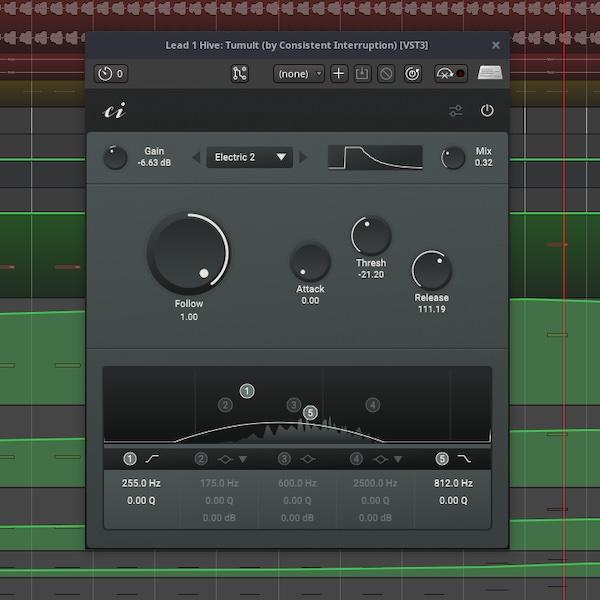This screenshot has width=600, height=600.
Task: Click band 4 bell filter shape icon
Action: [x=380, y=459]
